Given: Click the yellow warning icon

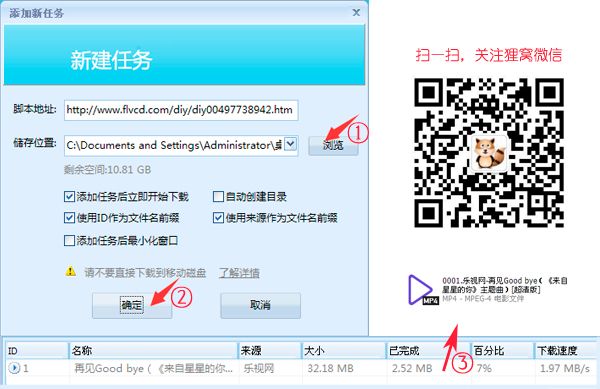Looking at the screenshot, I should pyautogui.click(x=71, y=271).
